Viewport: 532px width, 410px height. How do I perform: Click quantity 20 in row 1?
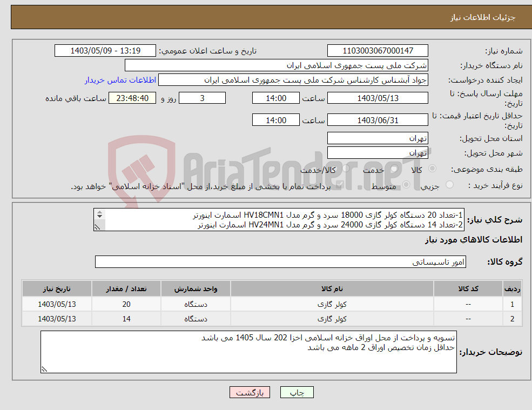pyautogui.click(x=126, y=305)
